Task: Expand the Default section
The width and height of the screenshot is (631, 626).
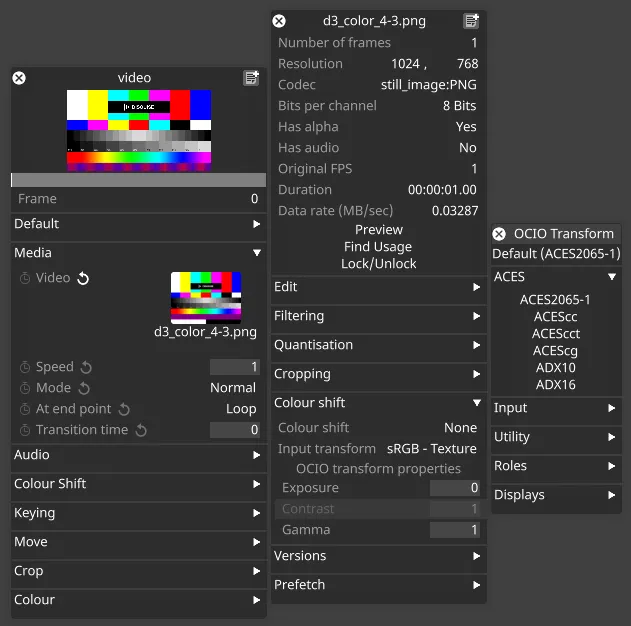Action: pyautogui.click(x=138, y=224)
